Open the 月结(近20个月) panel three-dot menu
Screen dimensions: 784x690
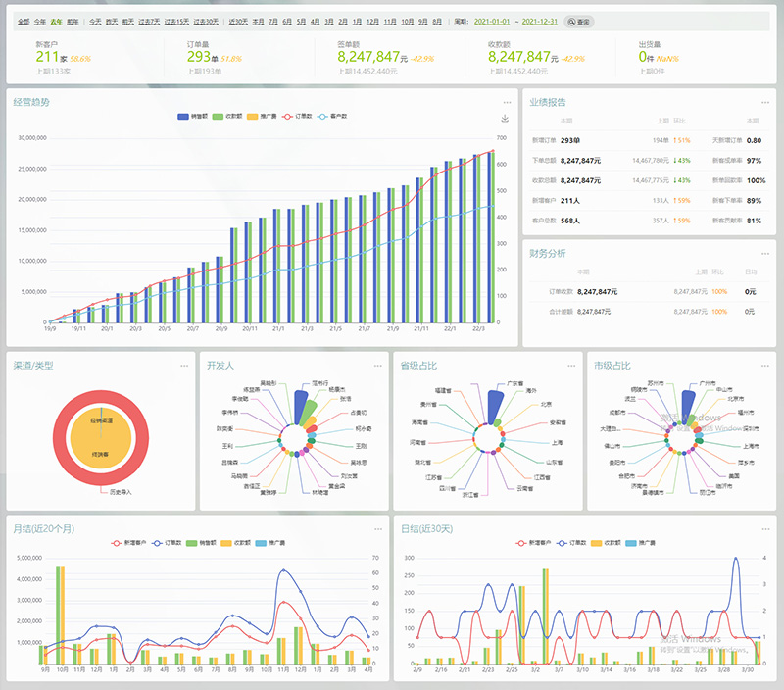click(x=378, y=529)
